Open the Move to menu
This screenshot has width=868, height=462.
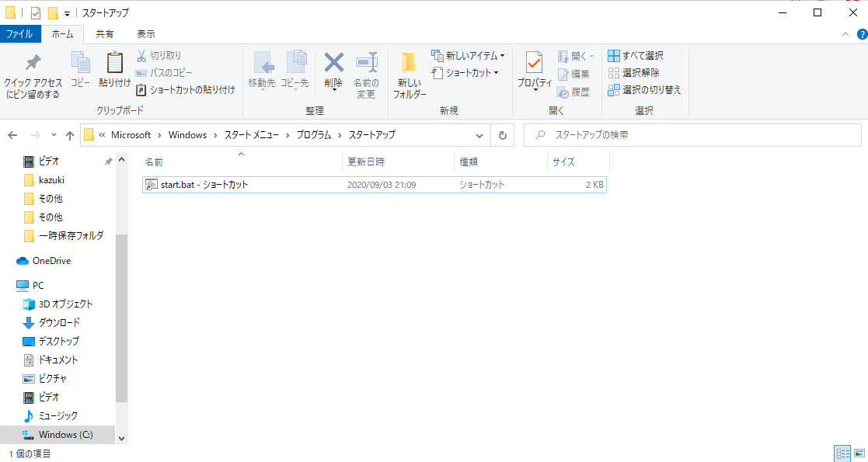click(262, 71)
